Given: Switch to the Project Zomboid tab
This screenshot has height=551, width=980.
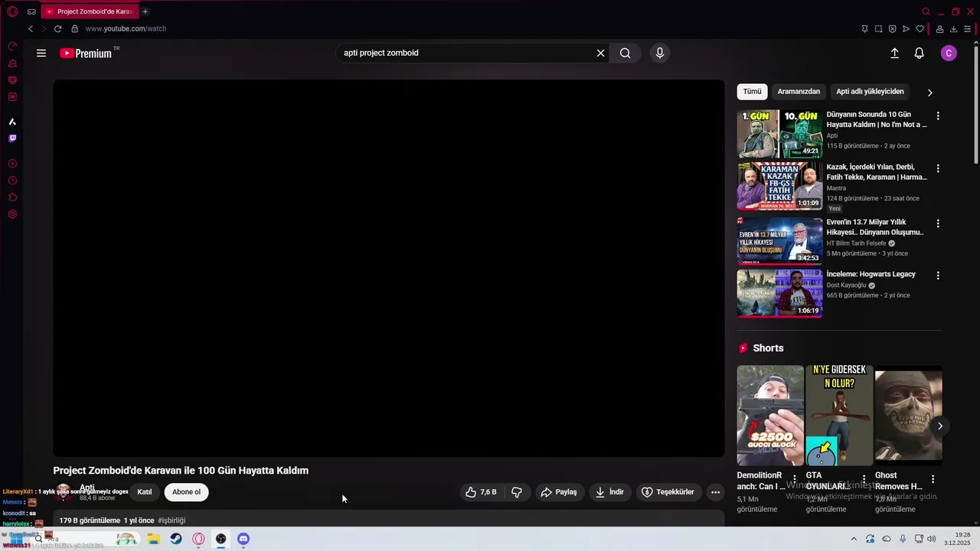Looking at the screenshot, I should (x=89, y=11).
